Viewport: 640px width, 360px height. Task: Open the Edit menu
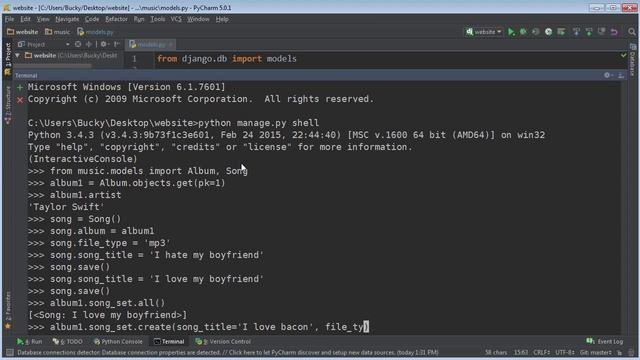25,19
